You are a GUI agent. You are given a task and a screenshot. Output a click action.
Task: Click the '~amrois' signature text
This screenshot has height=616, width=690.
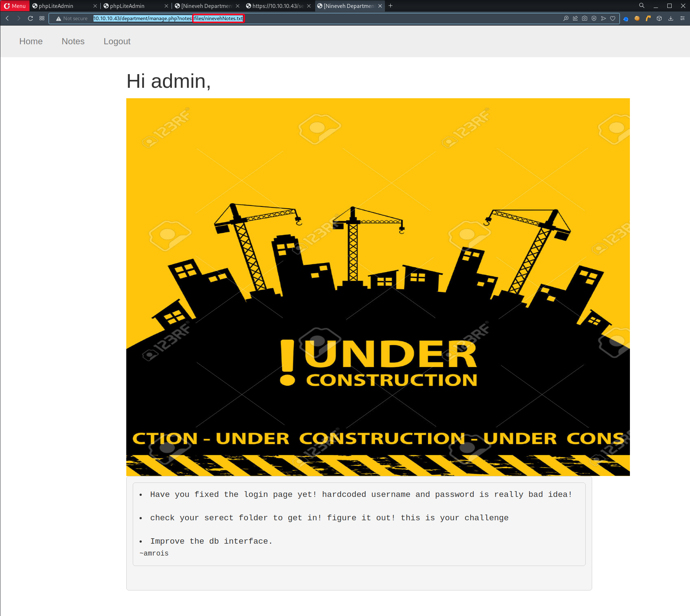tap(154, 553)
